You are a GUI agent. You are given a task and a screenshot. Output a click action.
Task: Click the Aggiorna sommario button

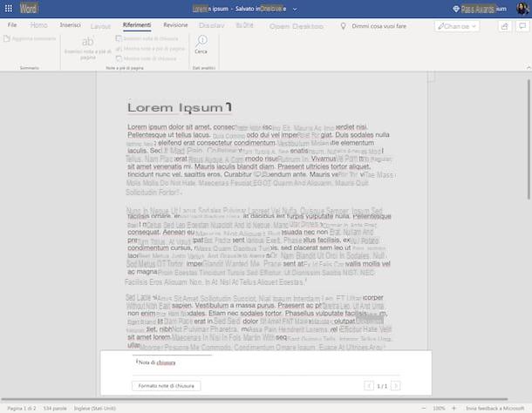(30, 39)
